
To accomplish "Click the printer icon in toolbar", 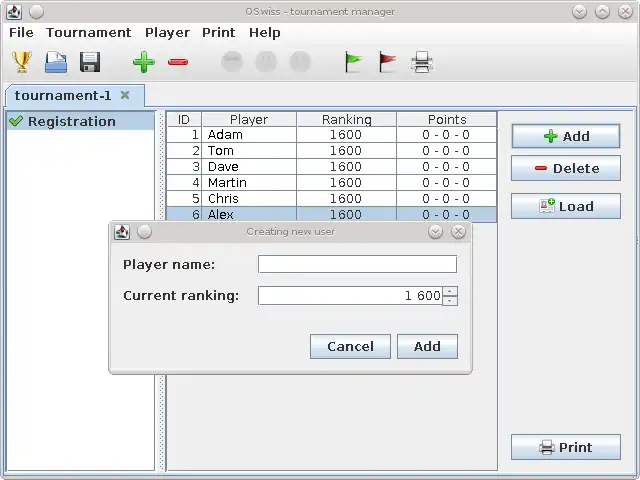I will pyautogui.click(x=422, y=62).
